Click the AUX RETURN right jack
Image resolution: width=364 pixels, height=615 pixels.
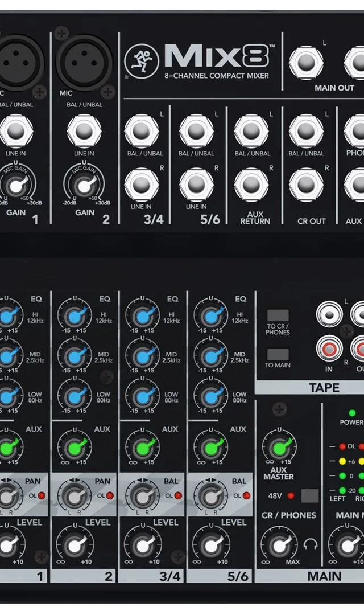coord(251,184)
